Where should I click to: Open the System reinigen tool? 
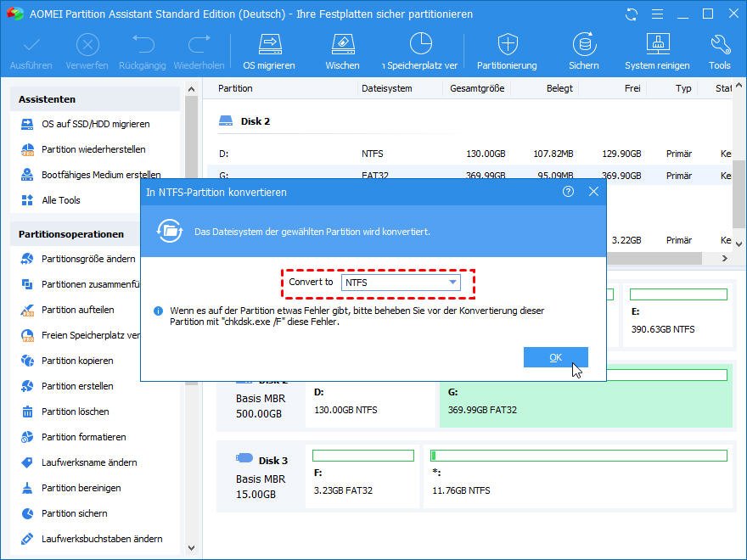point(657,52)
